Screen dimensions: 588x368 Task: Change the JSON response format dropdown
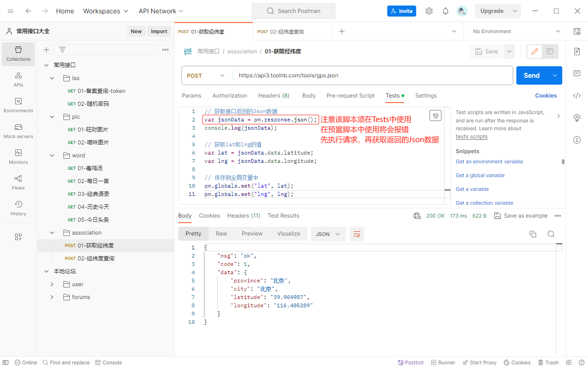click(328, 234)
